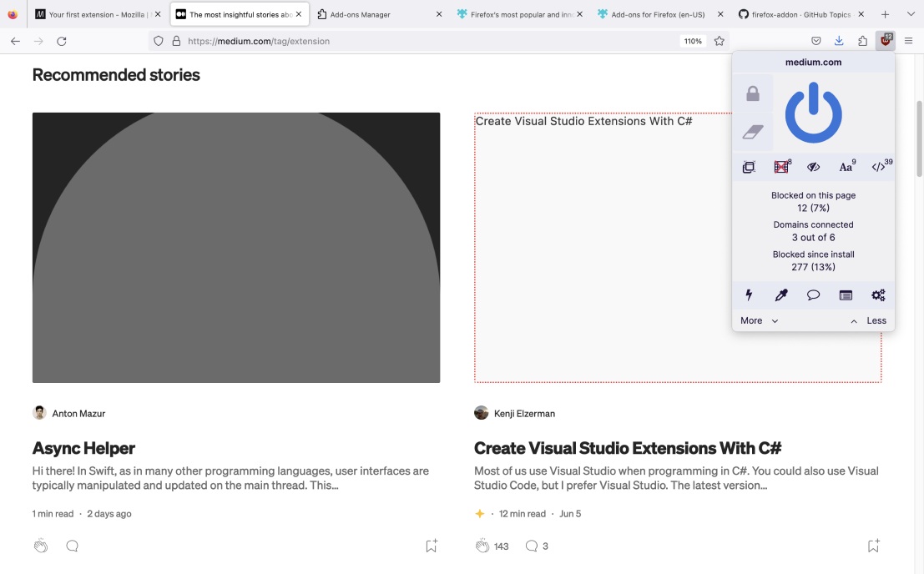The width and height of the screenshot is (924, 574).
Task: Enter element zapper mode lightning icon
Action: click(749, 295)
